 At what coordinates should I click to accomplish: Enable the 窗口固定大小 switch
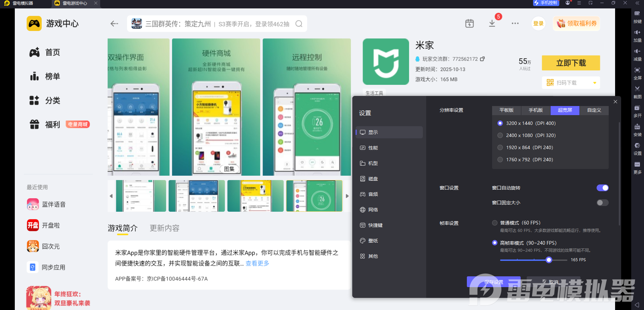click(602, 203)
